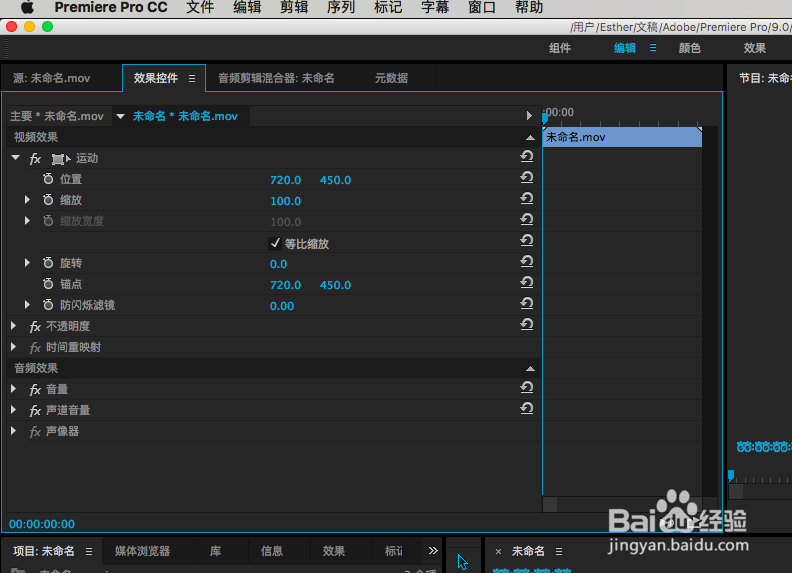Toggle 位置 keyframe stopwatch
792x573 pixels.
click(48, 179)
